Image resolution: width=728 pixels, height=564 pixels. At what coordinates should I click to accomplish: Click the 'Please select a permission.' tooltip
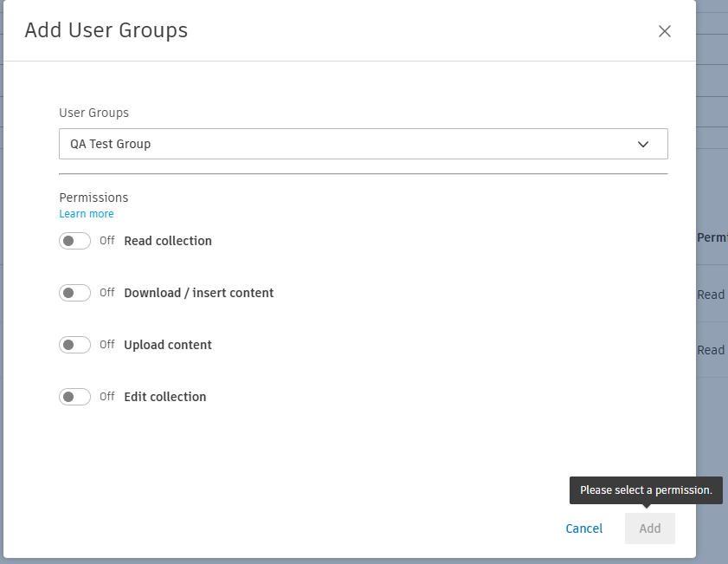point(646,490)
